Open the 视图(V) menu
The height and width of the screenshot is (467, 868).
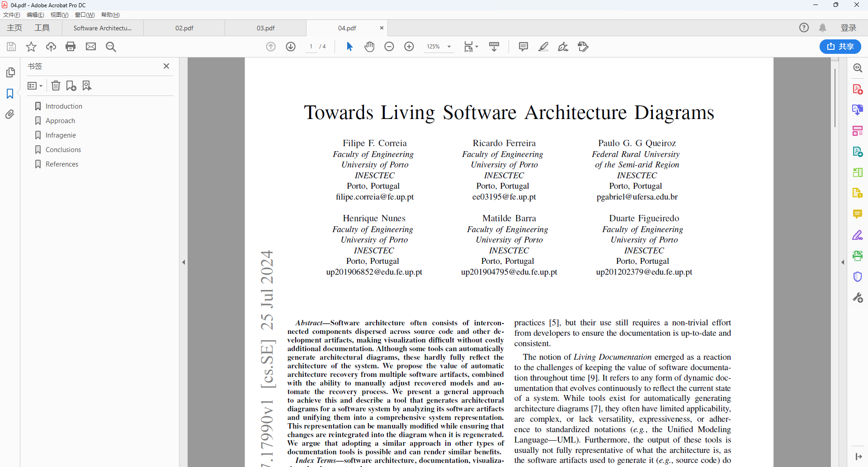(x=59, y=15)
